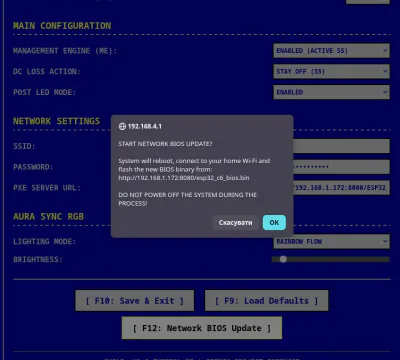Click the MAIN CONFIGURATION heading

(62, 26)
